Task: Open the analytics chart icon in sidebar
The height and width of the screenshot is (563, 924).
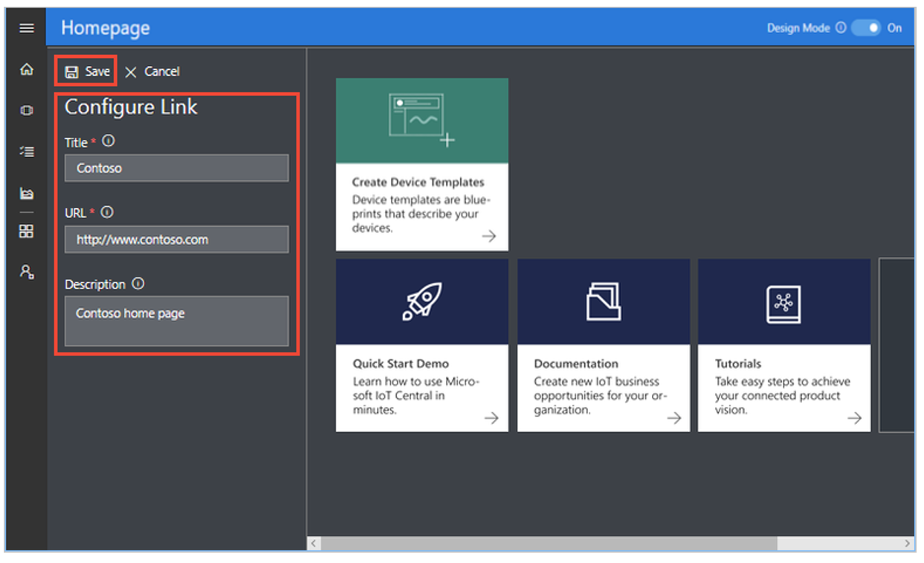Action: [x=27, y=194]
